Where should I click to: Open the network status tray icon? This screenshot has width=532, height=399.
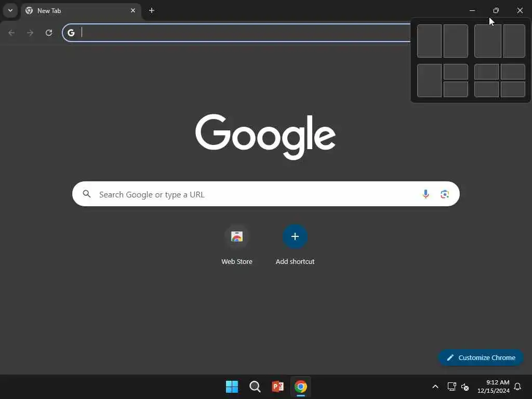[x=451, y=387]
